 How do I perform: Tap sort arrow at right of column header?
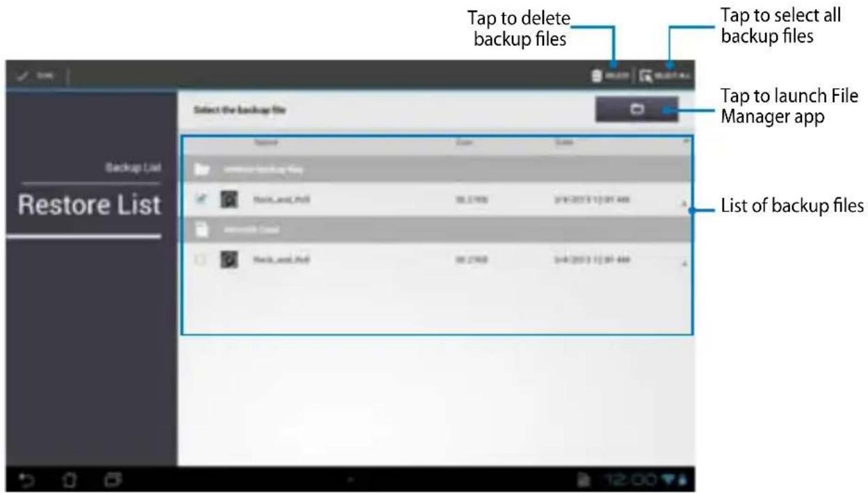686,142
